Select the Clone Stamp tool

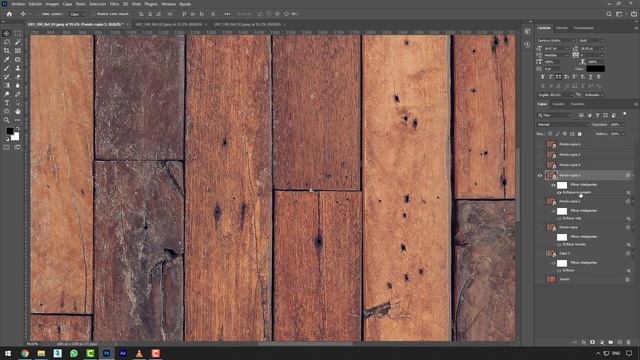click(x=18, y=68)
